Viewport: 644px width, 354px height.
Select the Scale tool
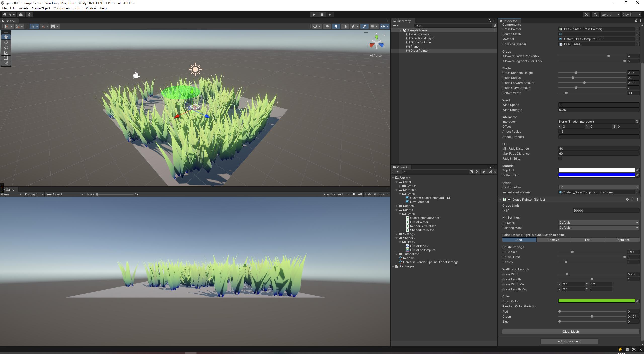point(6,53)
